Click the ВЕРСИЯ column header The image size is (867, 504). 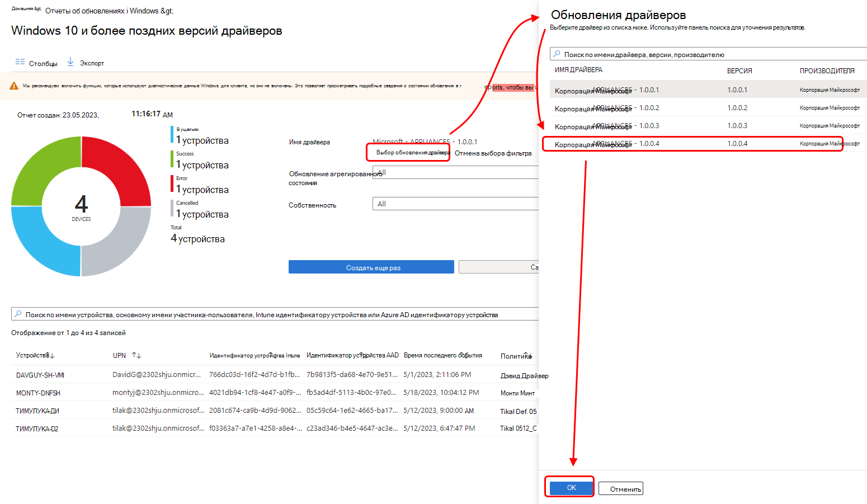(x=739, y=70)
